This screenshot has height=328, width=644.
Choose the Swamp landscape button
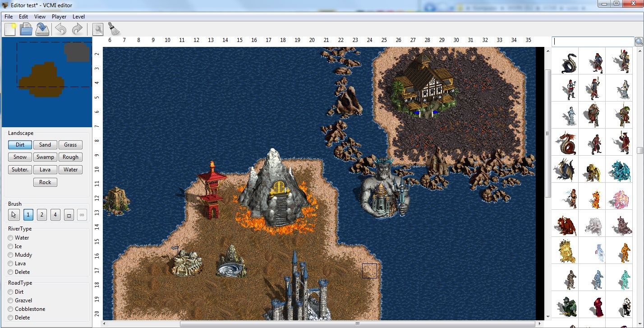point(45,157)
